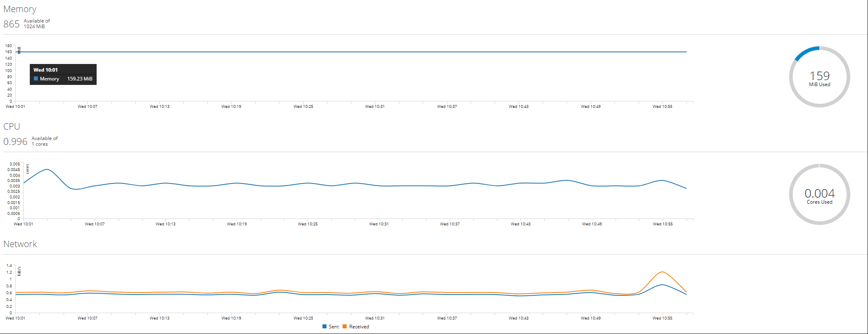Click the Memory section heading
The image size is (868, 334).
tap(20, 9)
